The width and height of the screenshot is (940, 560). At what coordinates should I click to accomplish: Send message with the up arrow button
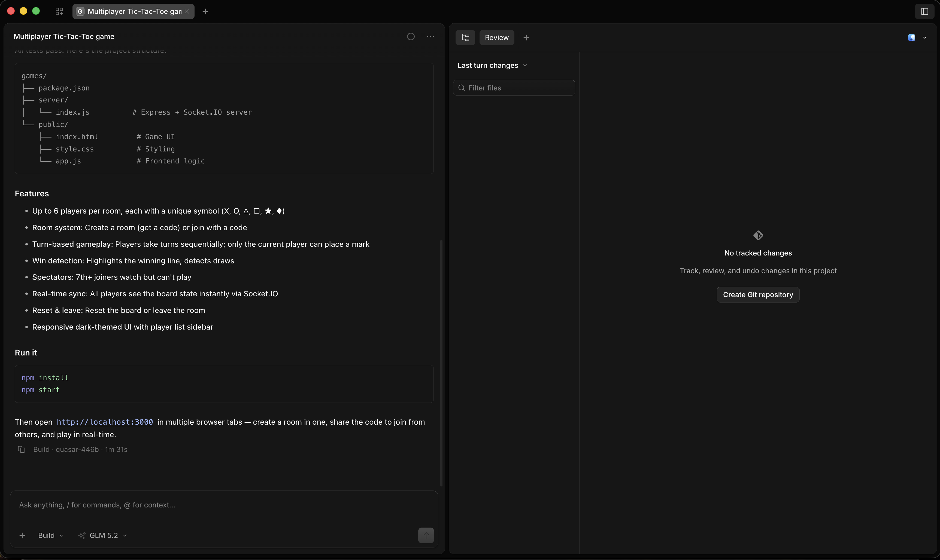(x=426, y=535)
